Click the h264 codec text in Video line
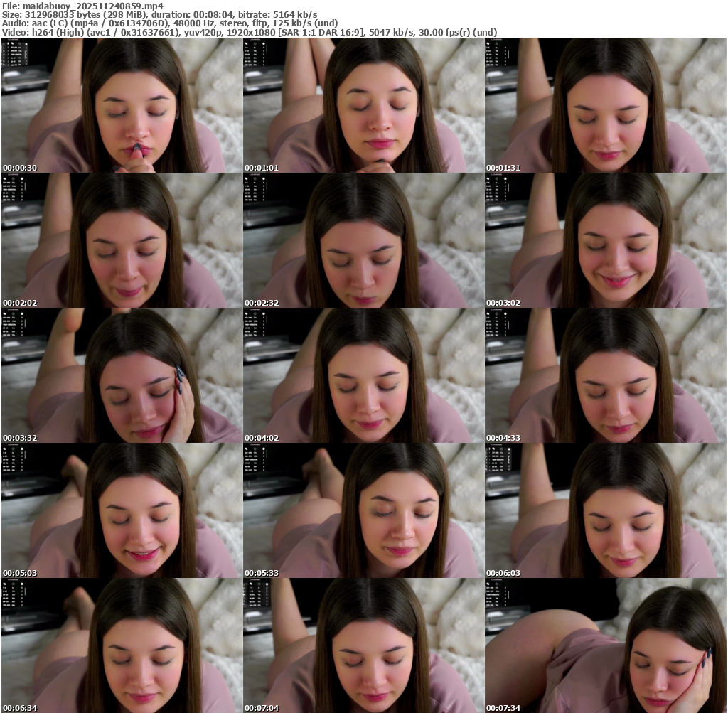The image size is (728, 713). [53, 32]
